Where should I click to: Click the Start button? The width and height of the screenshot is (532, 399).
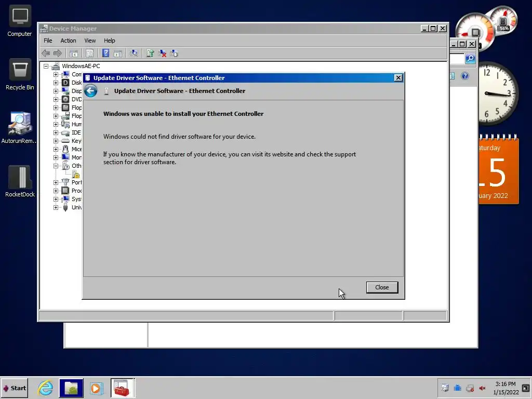click(x=14, y=388)
